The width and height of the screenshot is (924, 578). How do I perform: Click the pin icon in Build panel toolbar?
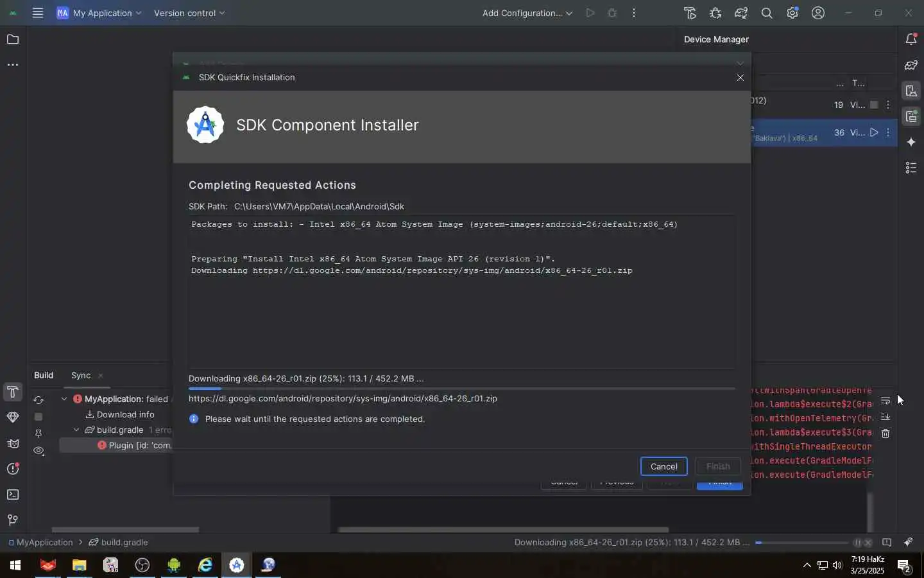pyautogui.click(x=38, y=433)
